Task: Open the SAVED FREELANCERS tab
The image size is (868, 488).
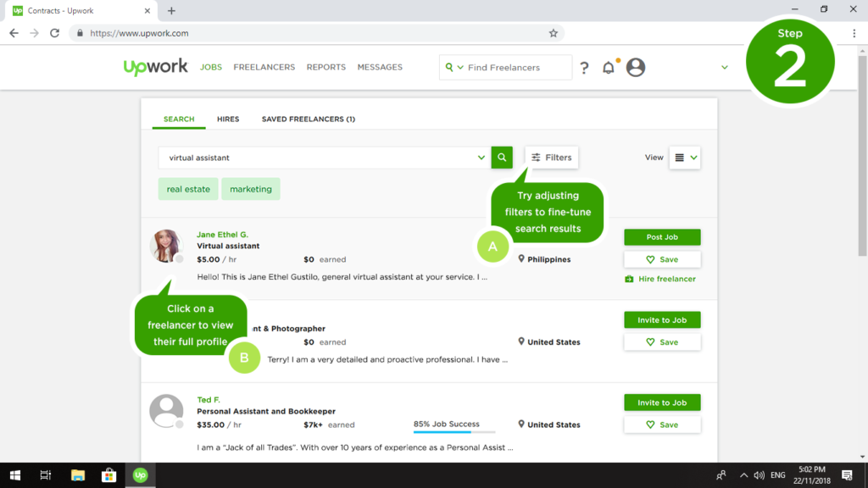Action: 308,119
